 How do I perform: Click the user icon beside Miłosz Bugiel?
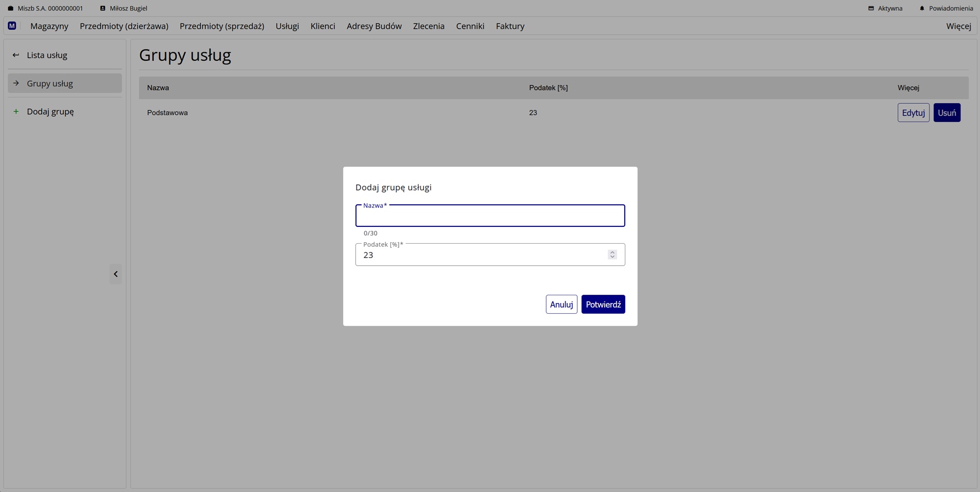(x=103, y=9)
